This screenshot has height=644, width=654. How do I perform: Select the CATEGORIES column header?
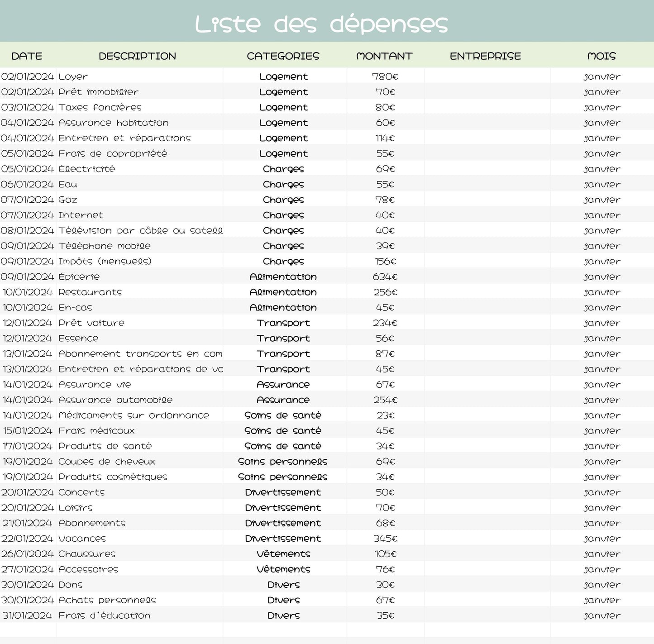(x=283, y=56)
